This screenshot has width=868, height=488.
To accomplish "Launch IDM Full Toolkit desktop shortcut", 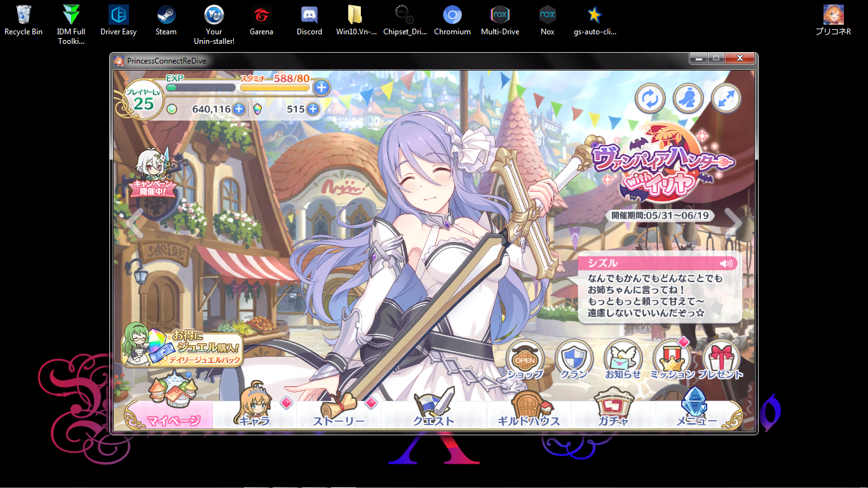I will click(x=71, y=25).
